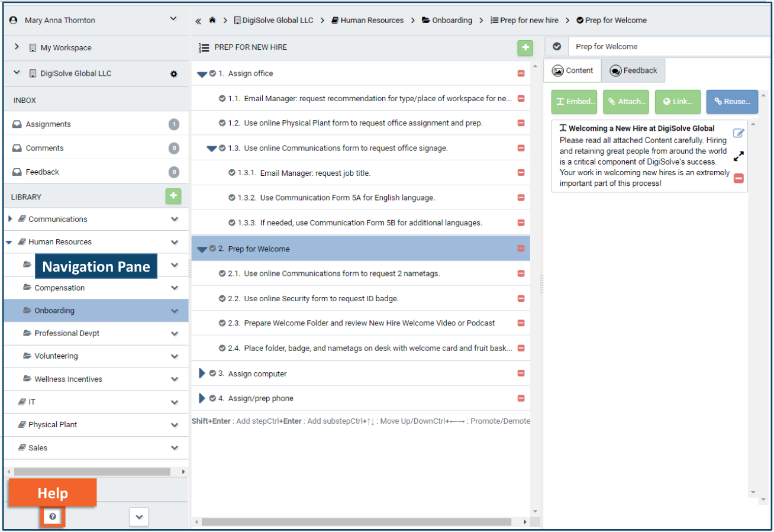This screenshot has width=774, height=532.
Task: Click the Reuse content button
Action: 732,101
